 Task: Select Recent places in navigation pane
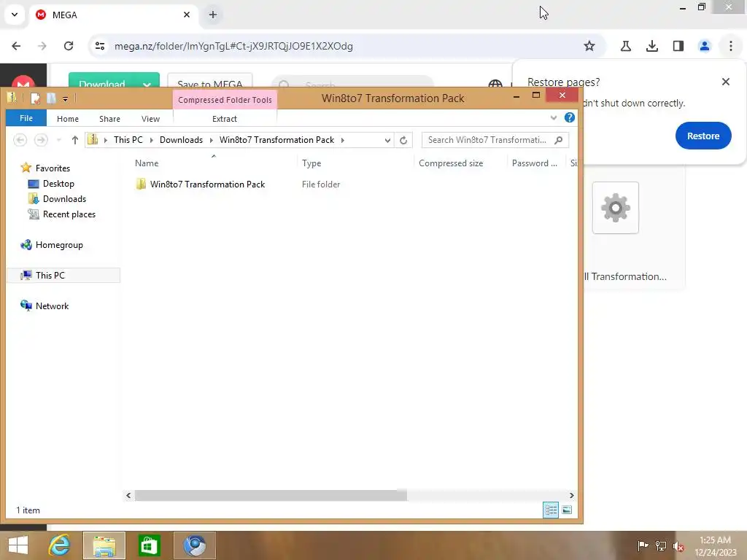pyautogui.click(x=69, y=214)
